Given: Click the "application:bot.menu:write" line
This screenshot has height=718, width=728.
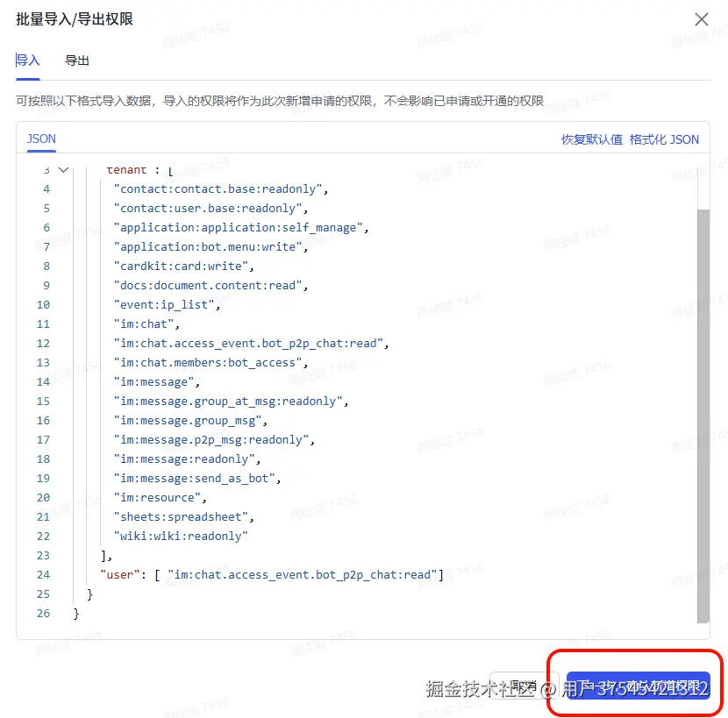Looking at the screenshot, I should [x=211, y=247].
